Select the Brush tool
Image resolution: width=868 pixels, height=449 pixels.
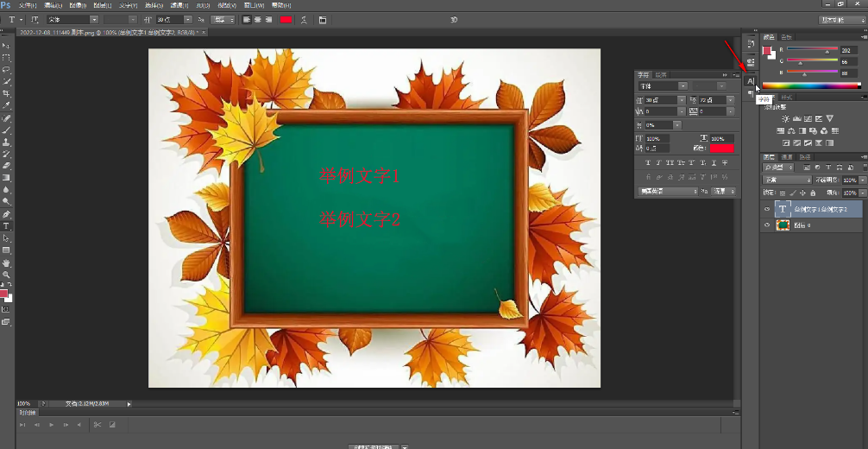pos(6,130)
